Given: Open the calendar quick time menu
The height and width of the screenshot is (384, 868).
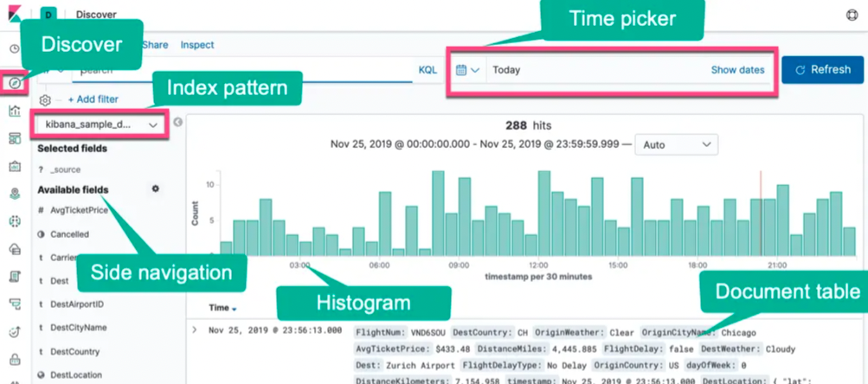Looking at the screenshot, I should click(467, 70).
